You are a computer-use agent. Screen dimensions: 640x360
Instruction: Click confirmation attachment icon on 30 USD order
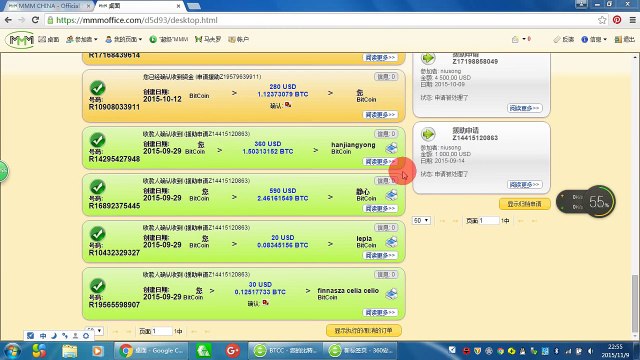[266, 303]
